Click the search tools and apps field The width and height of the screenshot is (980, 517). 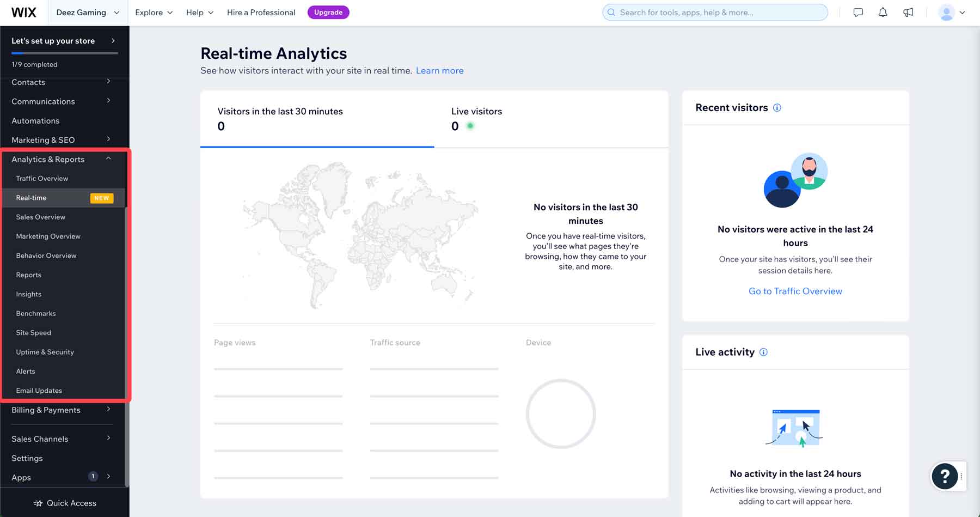[714, 12]
